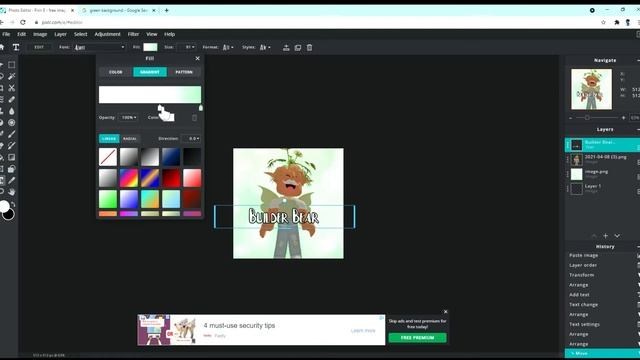Click the navigator zoom slider
This screenshot has width=640, height=360.
point(596,118)
